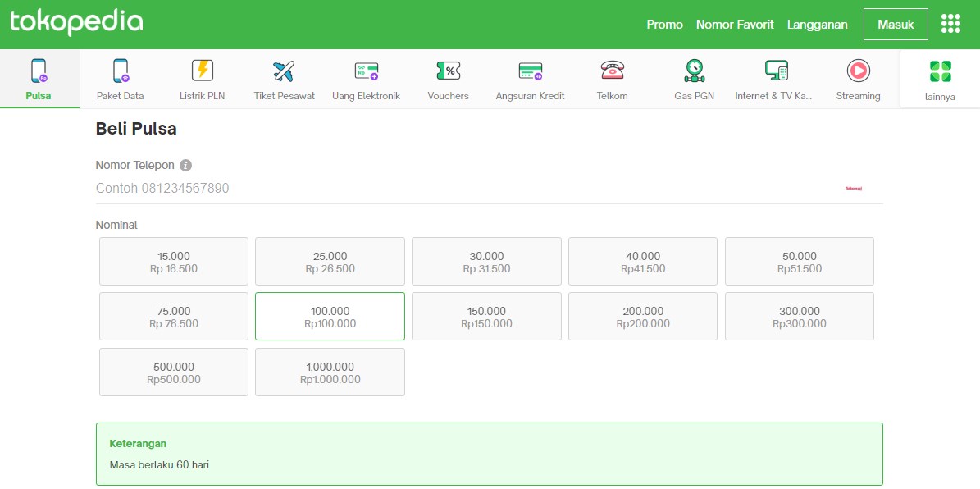Viewport: 980px width, 489px height.
Task: Click the Tiket Pesawat tab label
Action: click(285, 96)
